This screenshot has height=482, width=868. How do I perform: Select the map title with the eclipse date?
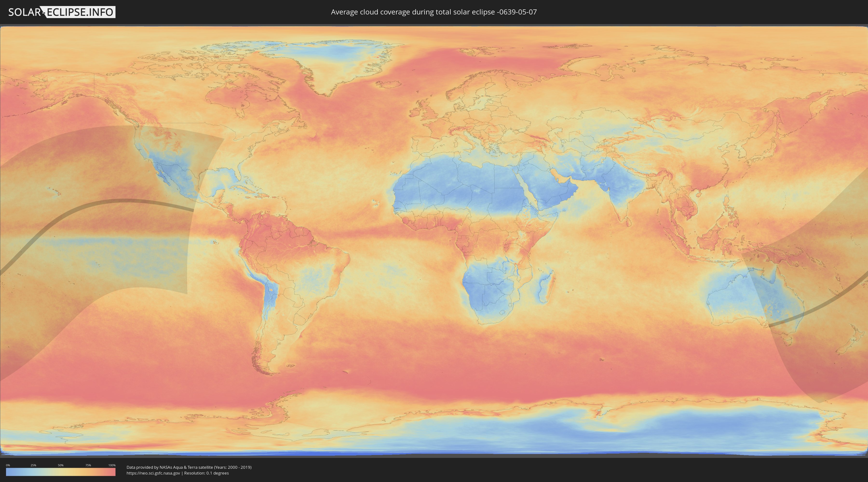pos(434,12)
